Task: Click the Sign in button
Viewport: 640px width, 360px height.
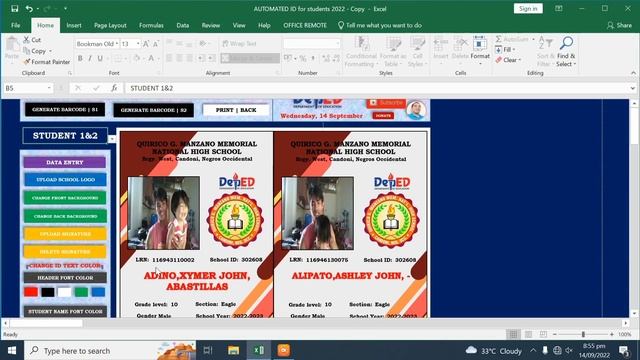Action: 528,9
